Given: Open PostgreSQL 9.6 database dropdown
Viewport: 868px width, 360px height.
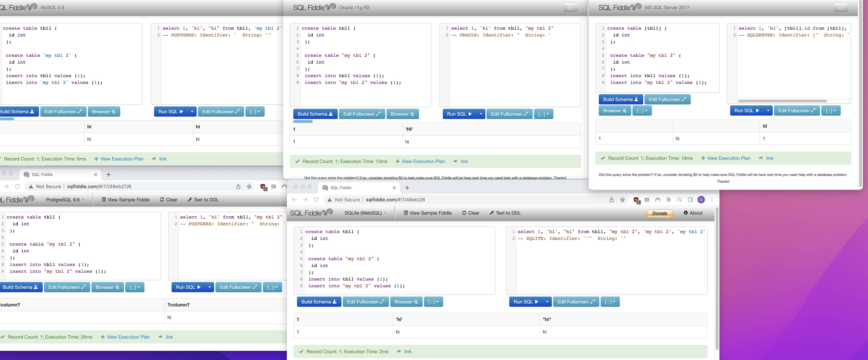Looking at the screenshot, I should pyautogui.click(x=65, y=200).
